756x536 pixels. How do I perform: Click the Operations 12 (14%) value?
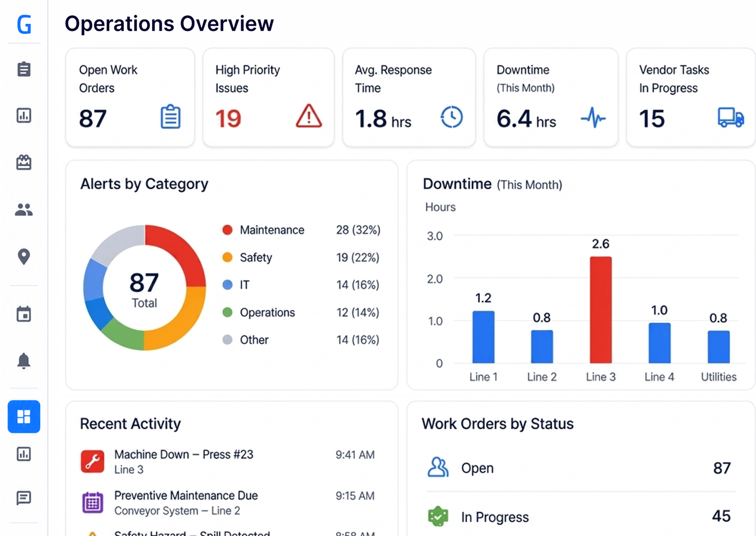[358, 312]
